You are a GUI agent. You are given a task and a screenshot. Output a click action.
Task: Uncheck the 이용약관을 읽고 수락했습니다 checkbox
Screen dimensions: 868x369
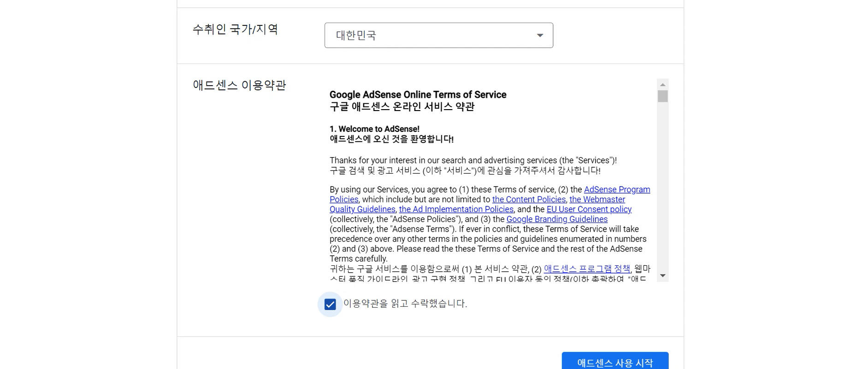tap(330, 305)
